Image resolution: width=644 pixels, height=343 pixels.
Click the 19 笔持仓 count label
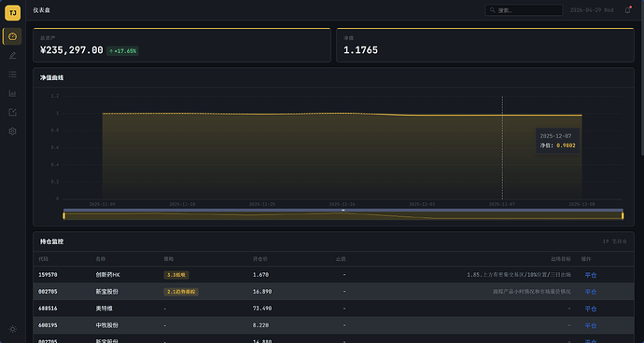[x=615, y=241]
